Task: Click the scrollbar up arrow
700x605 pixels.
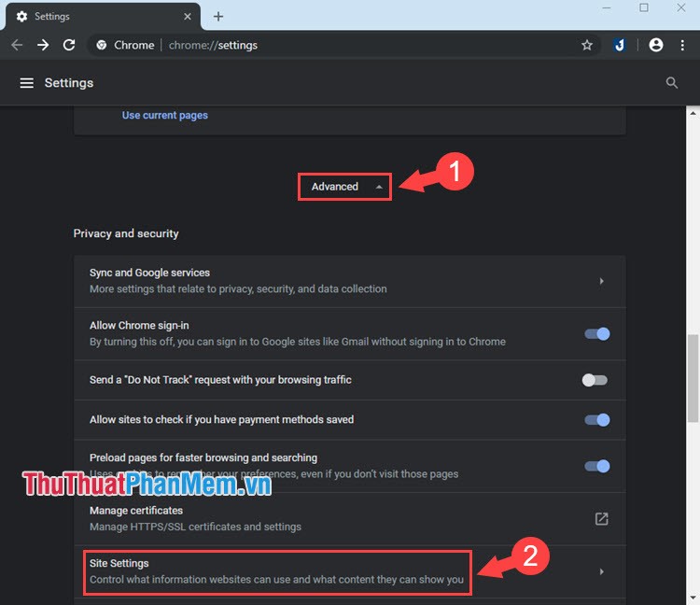Action: (693, 113)
